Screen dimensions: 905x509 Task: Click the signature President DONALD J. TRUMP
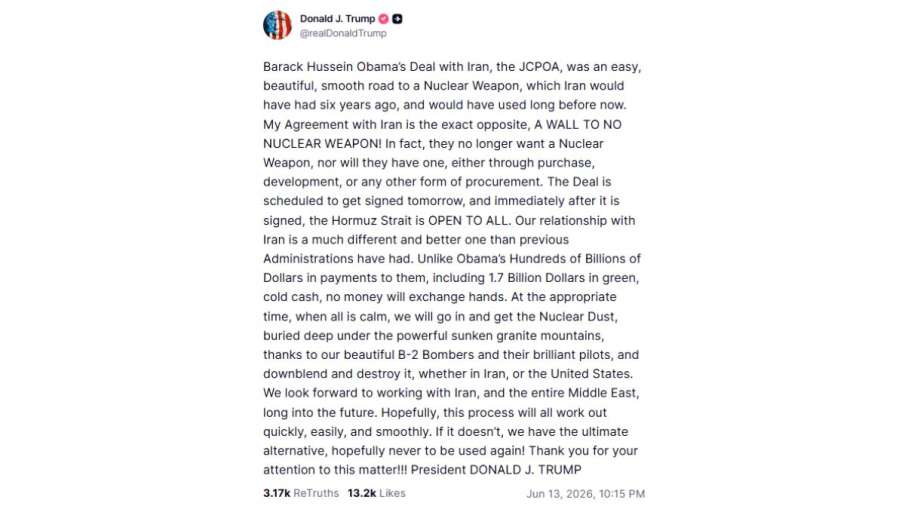(496, 470)
